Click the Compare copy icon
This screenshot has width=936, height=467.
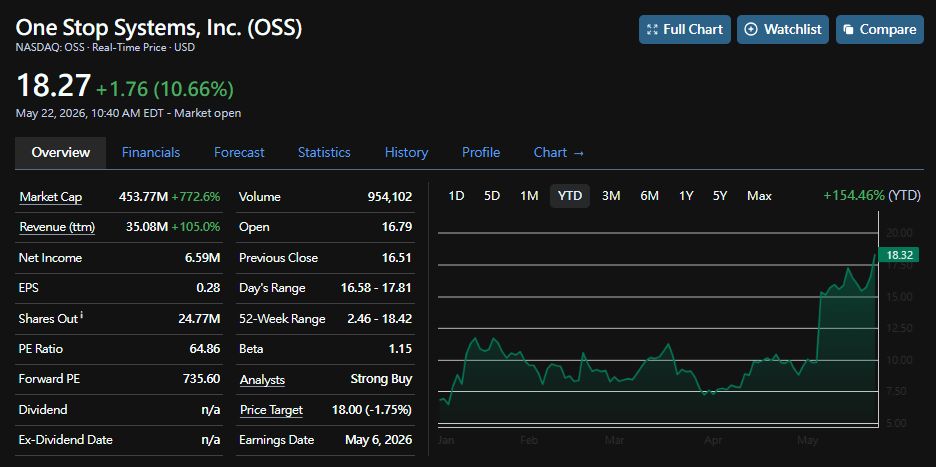click(848, 30)
